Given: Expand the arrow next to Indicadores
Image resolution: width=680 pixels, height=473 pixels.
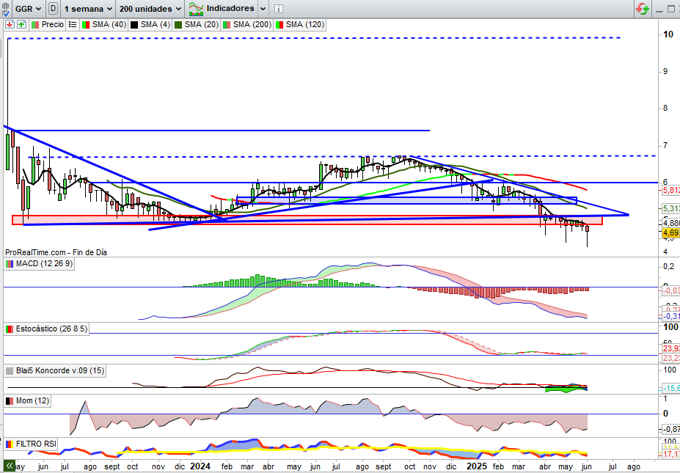Looking at the screenshot, I should pos(263,8).
